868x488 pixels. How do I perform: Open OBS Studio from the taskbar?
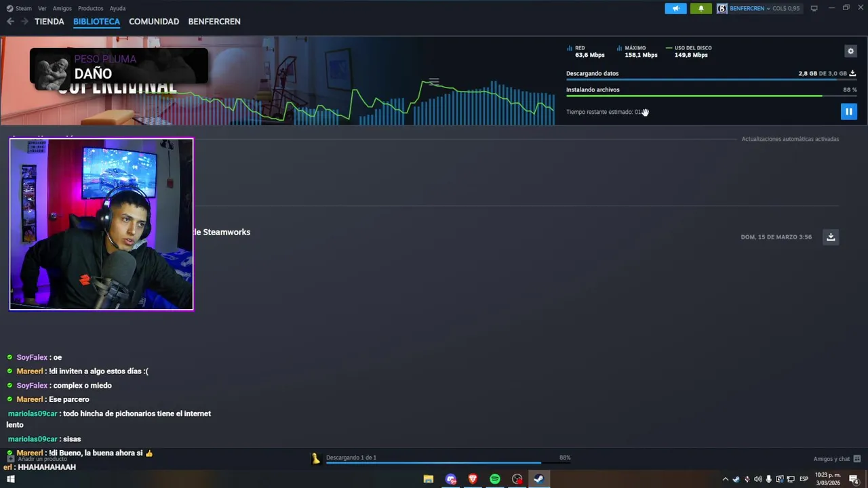(517, 479)
